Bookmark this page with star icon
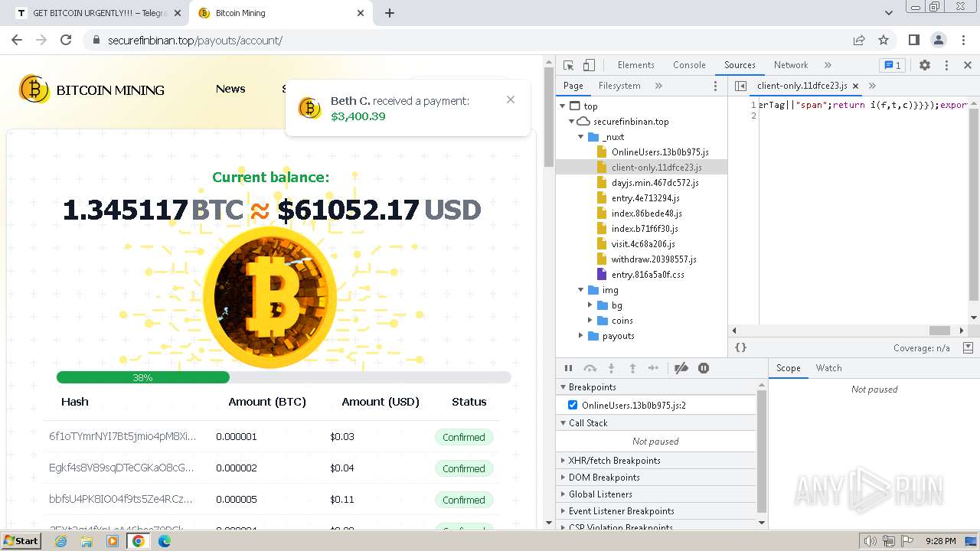 (884, 40)
